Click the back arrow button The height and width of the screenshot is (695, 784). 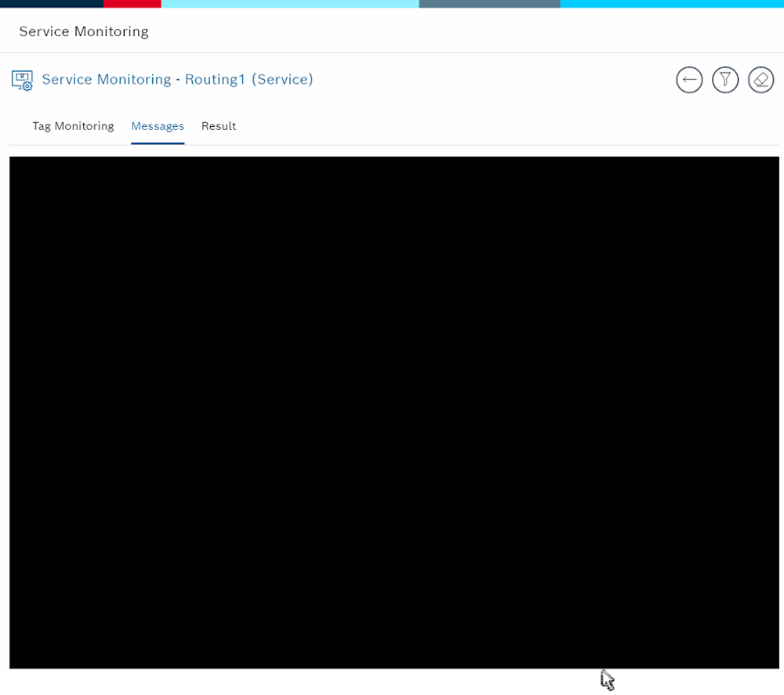[x=689, y=80]
